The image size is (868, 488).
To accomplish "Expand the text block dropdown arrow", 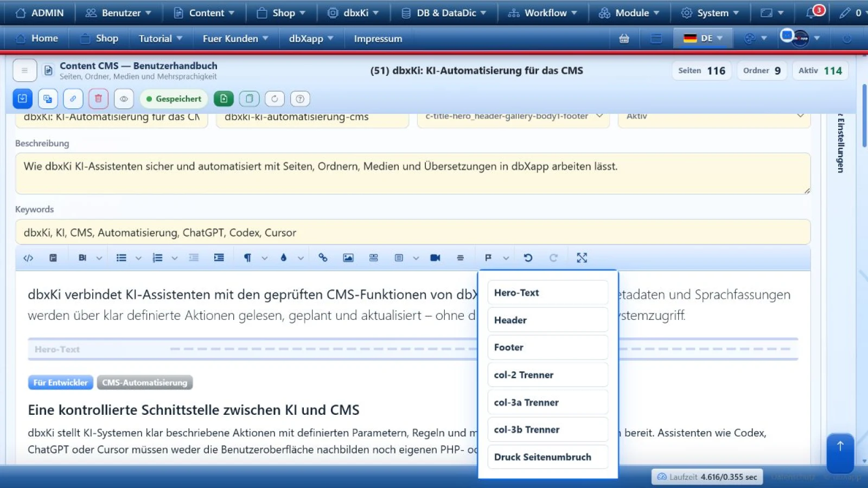I will (x=416, y=258).
